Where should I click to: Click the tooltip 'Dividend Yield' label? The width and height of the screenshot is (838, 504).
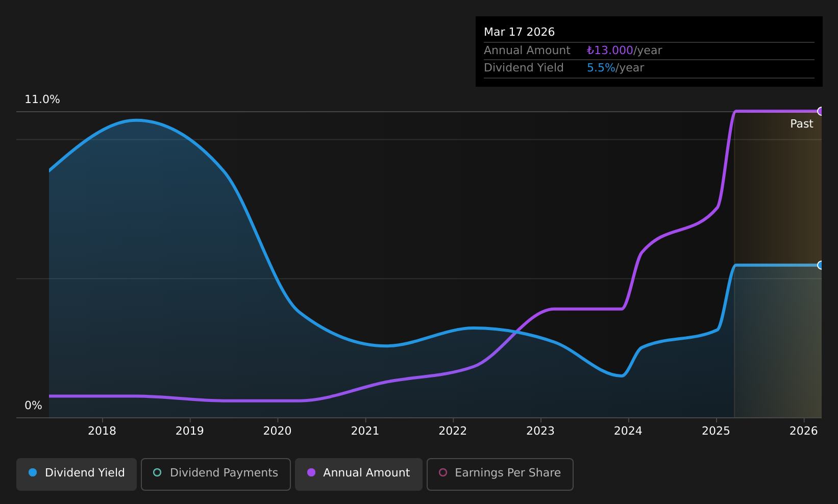pos(524,68)
